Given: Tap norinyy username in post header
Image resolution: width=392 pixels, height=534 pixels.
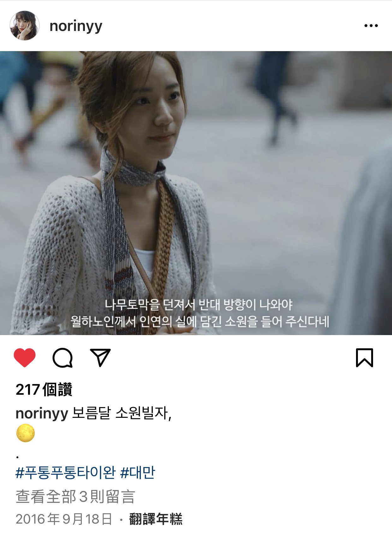Looking at the screenshot, I should [76, 26].
